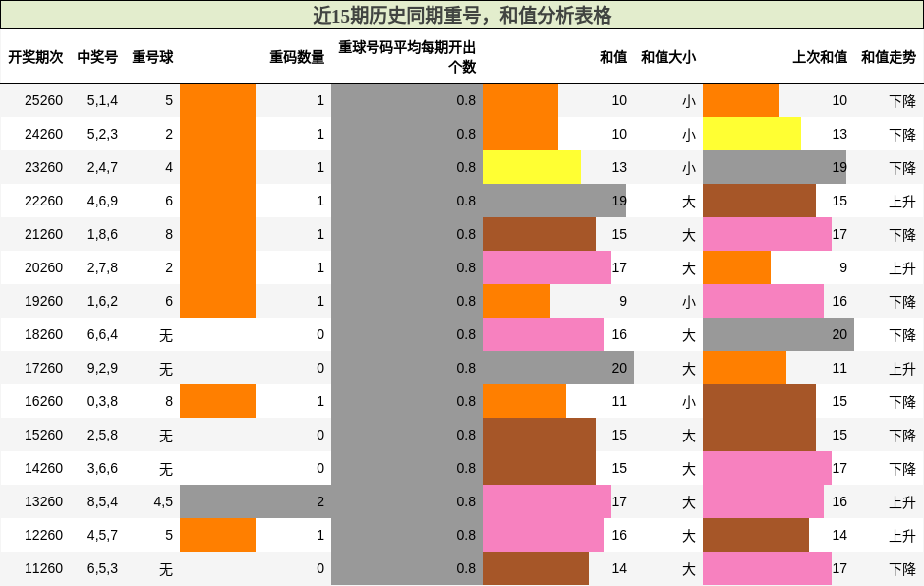The width and height of the screenshot is (924, 586).
Task: Select the 开奖期次 column header
Action: pyautogui.click(x=35, y=57)
